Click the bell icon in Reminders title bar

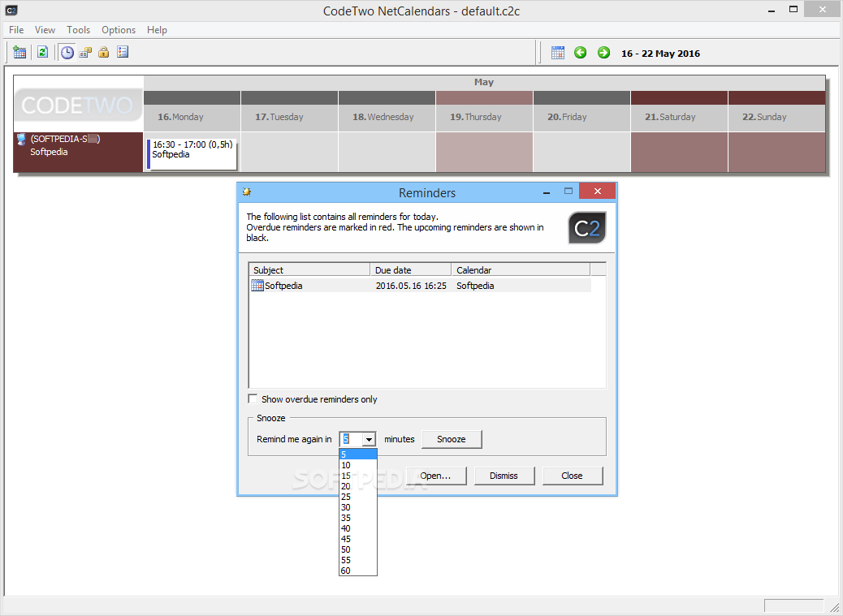point(247,192)
